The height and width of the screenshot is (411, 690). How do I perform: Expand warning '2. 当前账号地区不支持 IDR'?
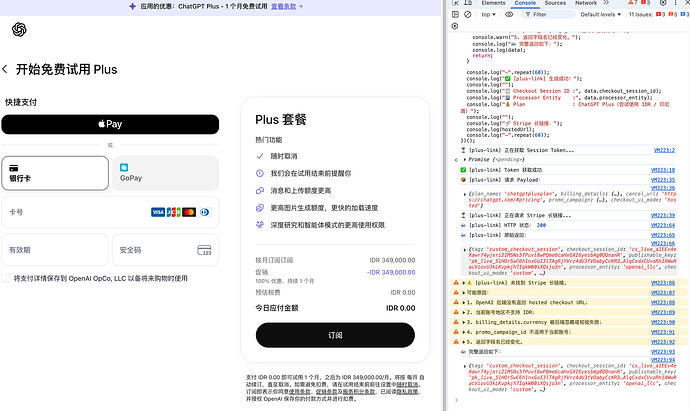464,312
